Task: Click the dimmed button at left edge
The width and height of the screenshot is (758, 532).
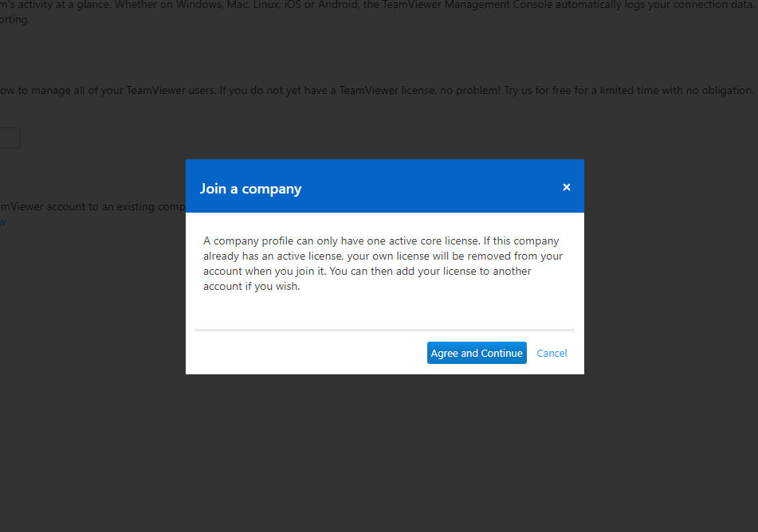Action: pyautogui.click(x=10, y=138)
